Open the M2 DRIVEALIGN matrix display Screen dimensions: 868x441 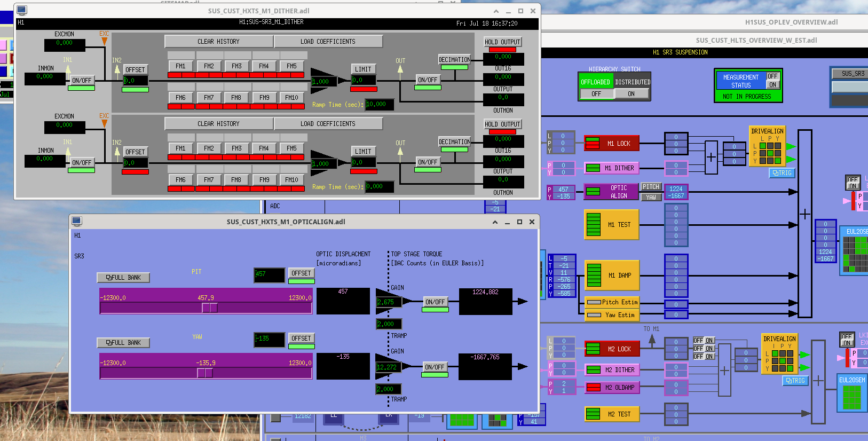click(x=779, y=355)
